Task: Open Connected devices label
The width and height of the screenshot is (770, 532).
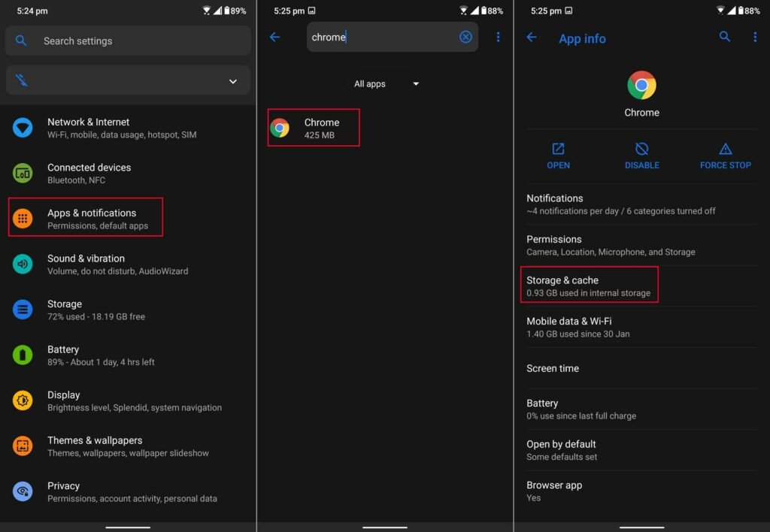Action: pyautogui.click(x=89, y=168)
